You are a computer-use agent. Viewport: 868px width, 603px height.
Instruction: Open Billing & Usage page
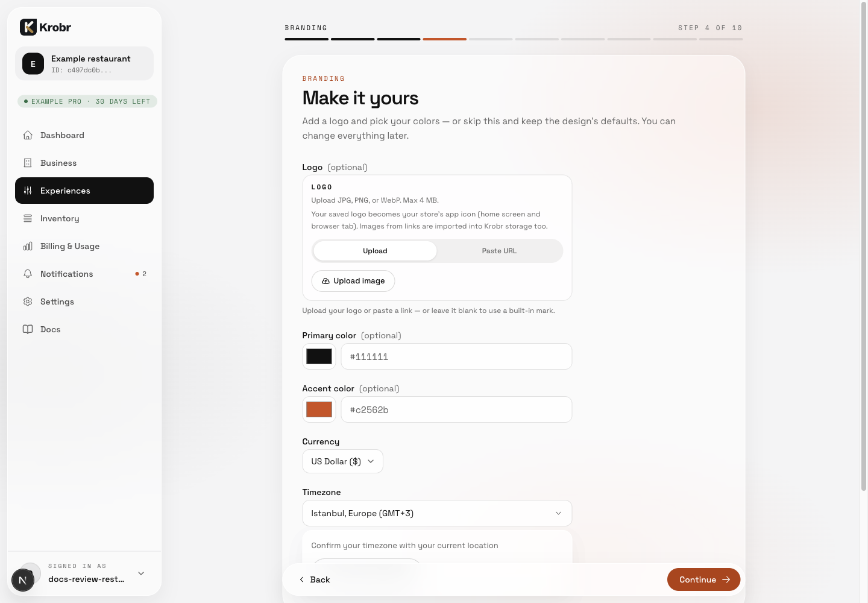coord(84,246)
